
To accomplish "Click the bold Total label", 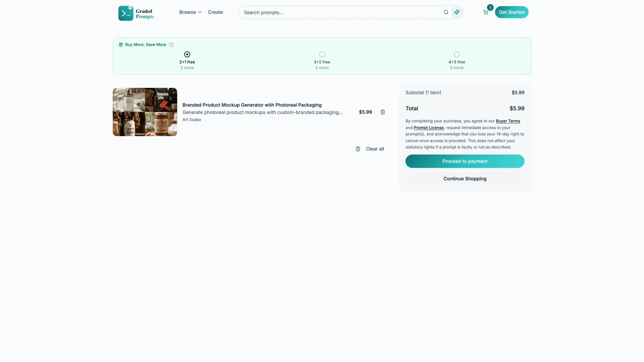I will [x=412, y=109].
